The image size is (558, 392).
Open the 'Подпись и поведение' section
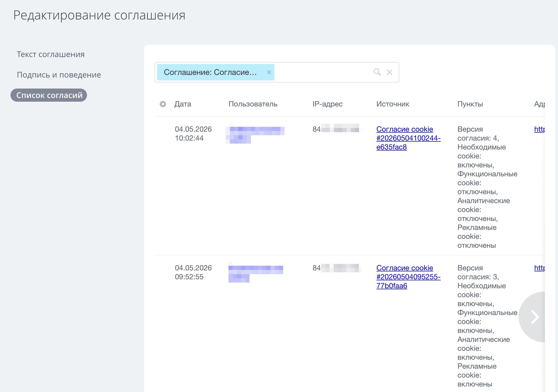[59, 75]
